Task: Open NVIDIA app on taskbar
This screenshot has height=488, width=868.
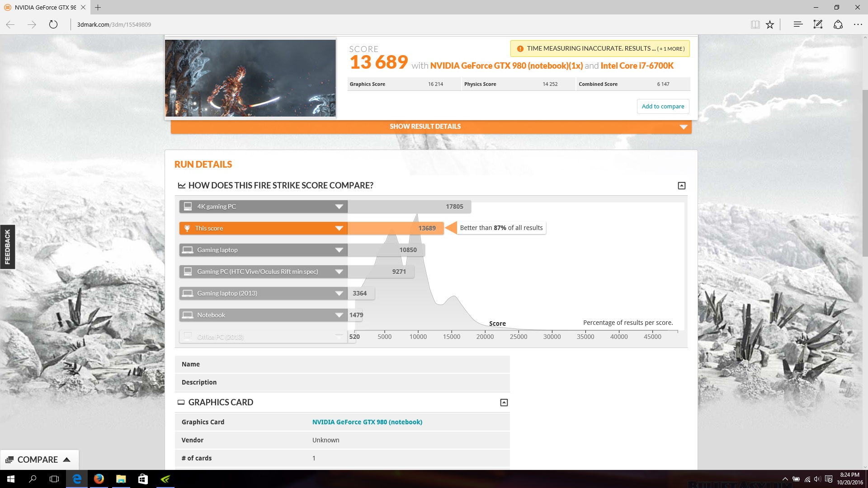Action: [x=165, y=479]
